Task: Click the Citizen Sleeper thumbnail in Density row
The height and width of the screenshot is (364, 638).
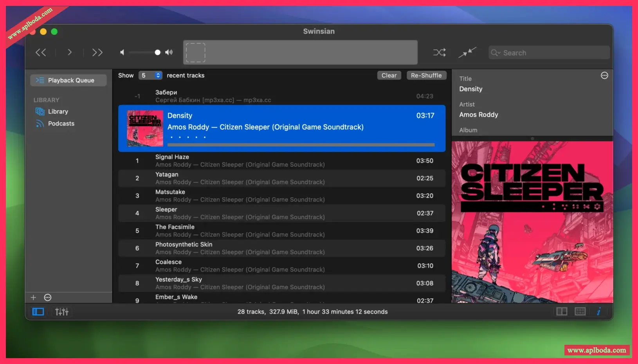Action: pyautogui.click(x=145, y=128)
